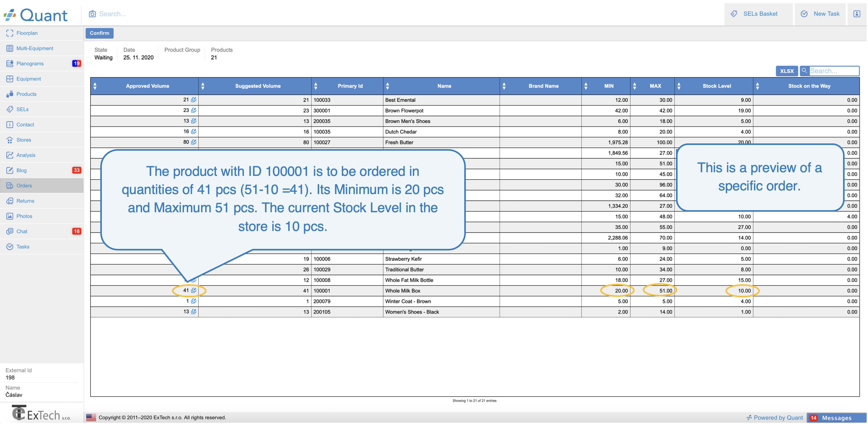Click the Quant logo
This screenshot has width=868, height=424.
pyautogui.click(x=36, y=15)
